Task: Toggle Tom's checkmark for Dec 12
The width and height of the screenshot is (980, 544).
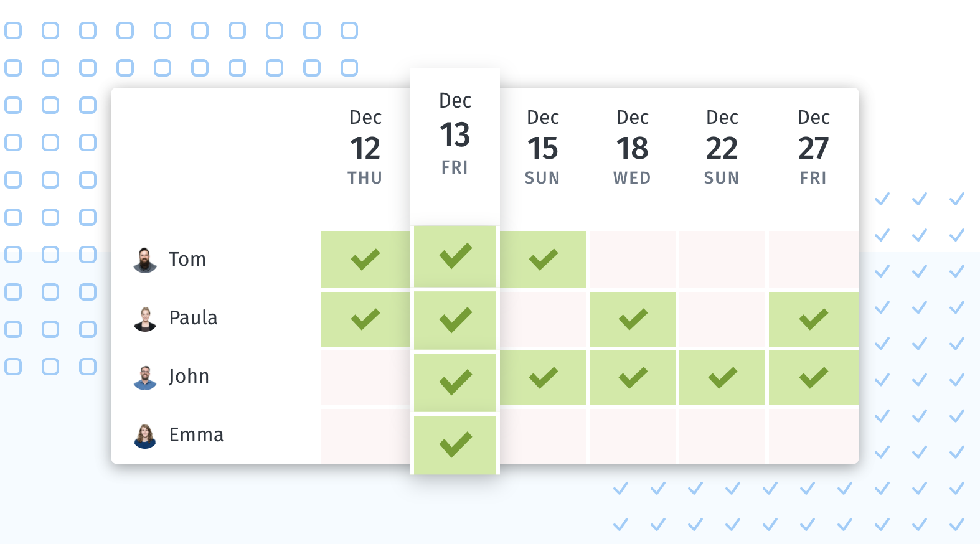Action: 365,260
